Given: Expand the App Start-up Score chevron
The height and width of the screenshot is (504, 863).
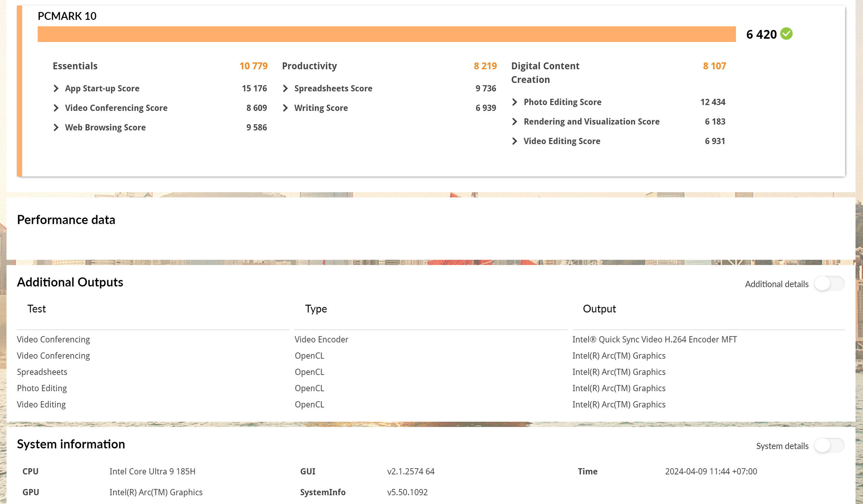Looking at the screenshot, I should 56,89.
